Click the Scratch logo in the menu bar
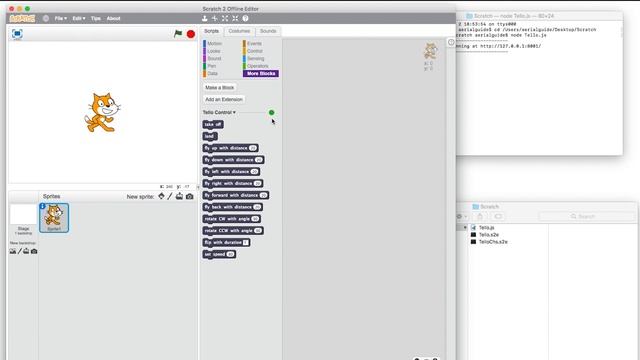The height and width of the screenshot is (360, 640). tap(22, 18)
